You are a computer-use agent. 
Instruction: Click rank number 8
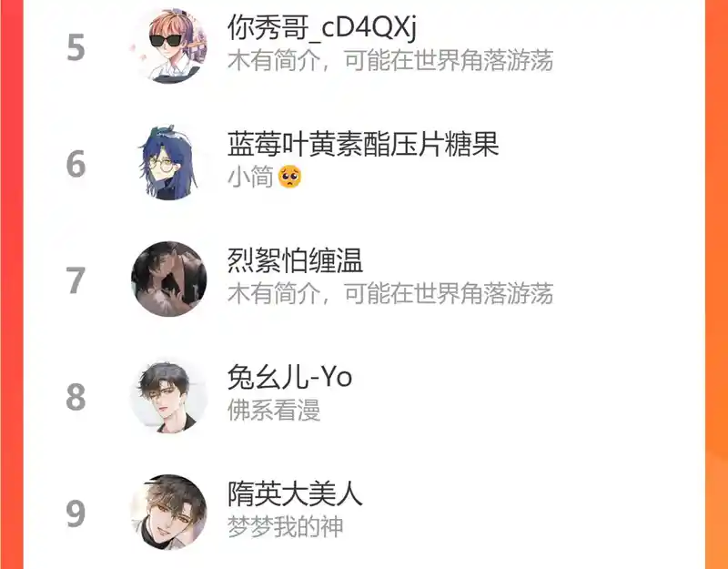76,397
